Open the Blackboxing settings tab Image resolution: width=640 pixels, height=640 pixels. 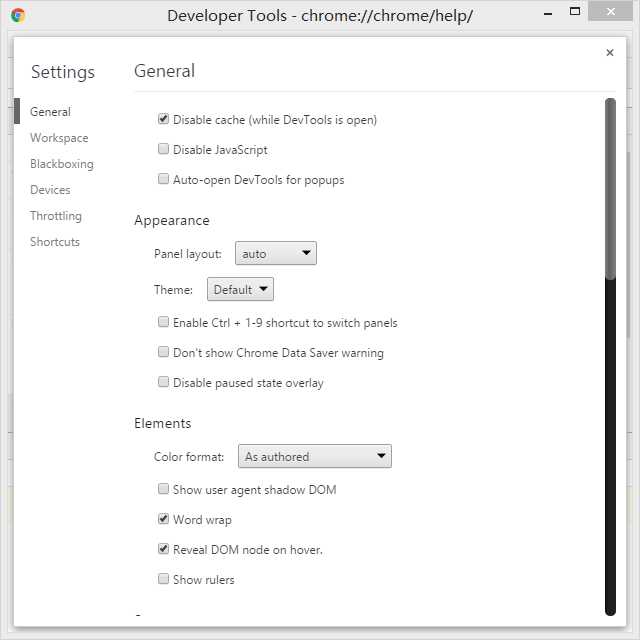point(62,164)
